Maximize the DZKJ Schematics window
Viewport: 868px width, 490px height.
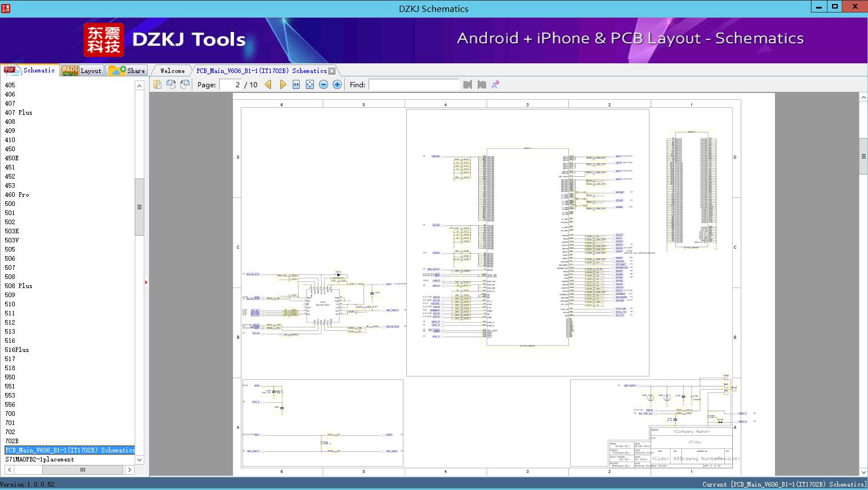click(x=834, y=7)
